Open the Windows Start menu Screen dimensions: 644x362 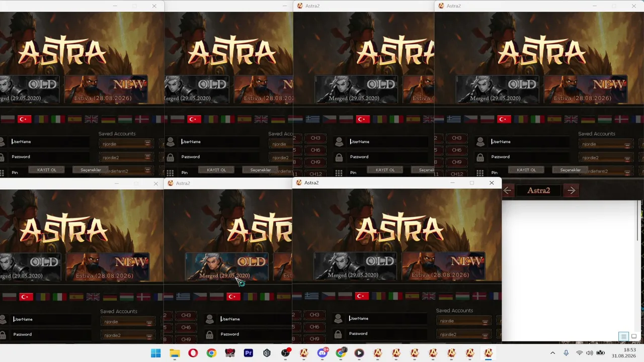(156, 353)
